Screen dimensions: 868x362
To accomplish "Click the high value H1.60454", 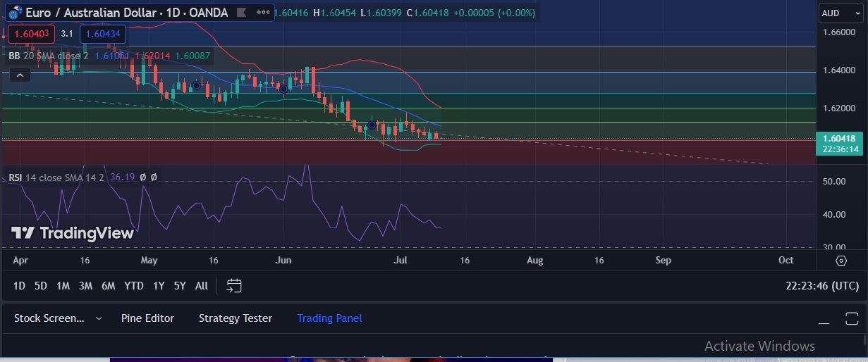I will coord(335,13).
